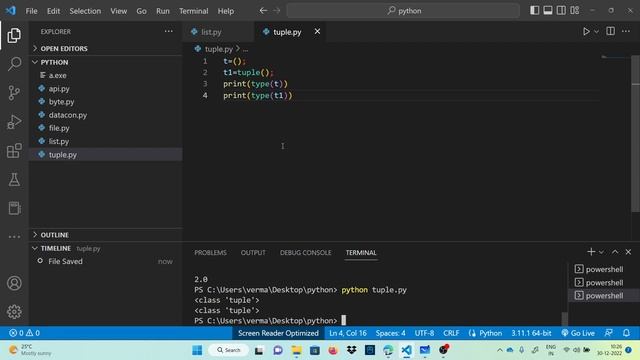Switch to the Problems panel tab

click(x=210, y=253)
